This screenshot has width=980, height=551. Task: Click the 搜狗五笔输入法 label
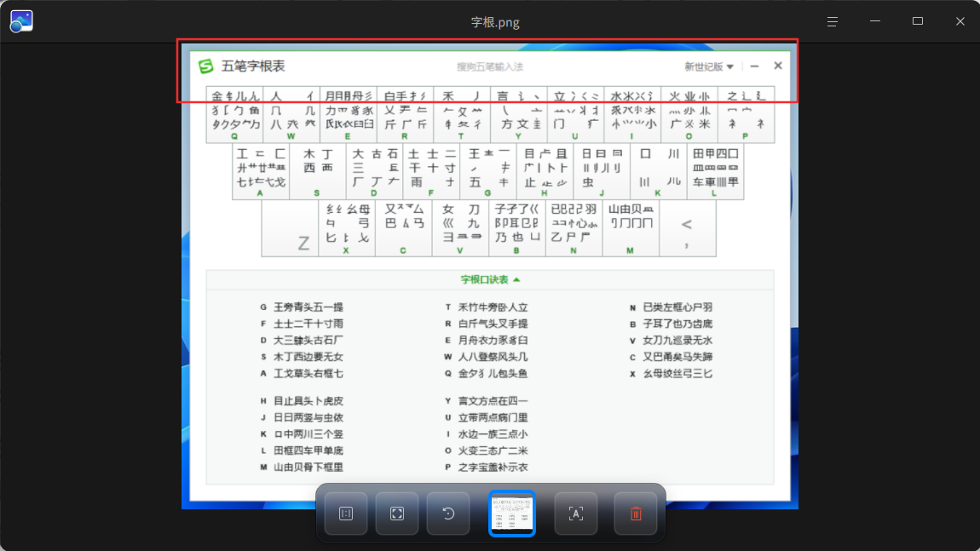[x=490, y=66]
